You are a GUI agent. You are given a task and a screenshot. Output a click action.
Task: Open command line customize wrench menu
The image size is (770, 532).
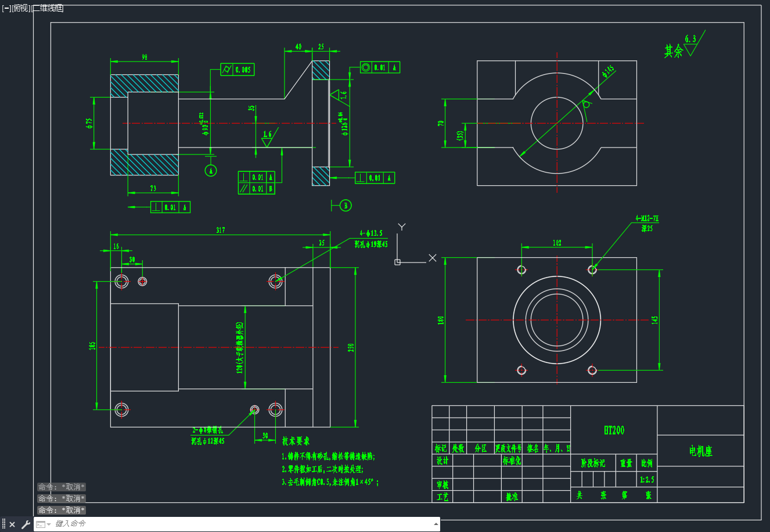(x=26, y=524)
